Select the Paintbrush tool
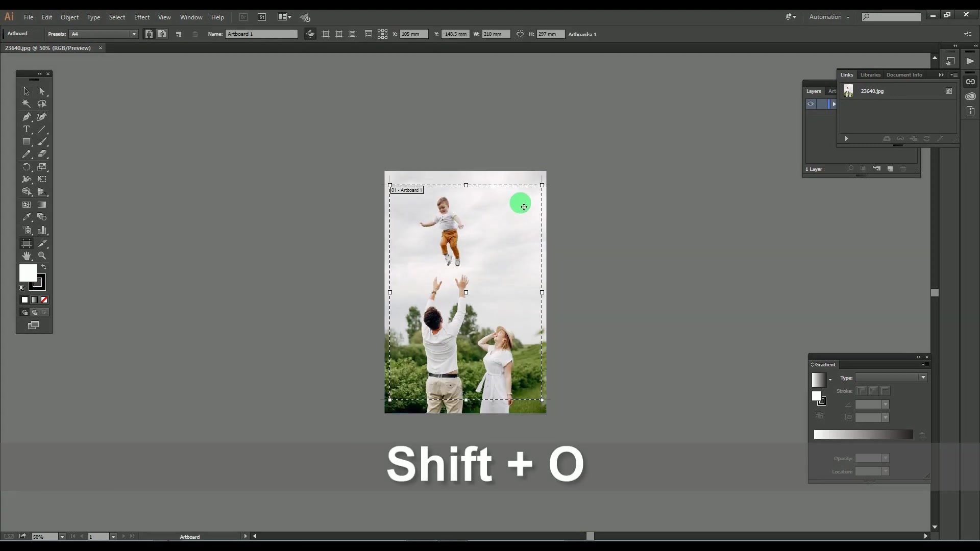Viewport: 980px width, 551px height. click(42, 142)
